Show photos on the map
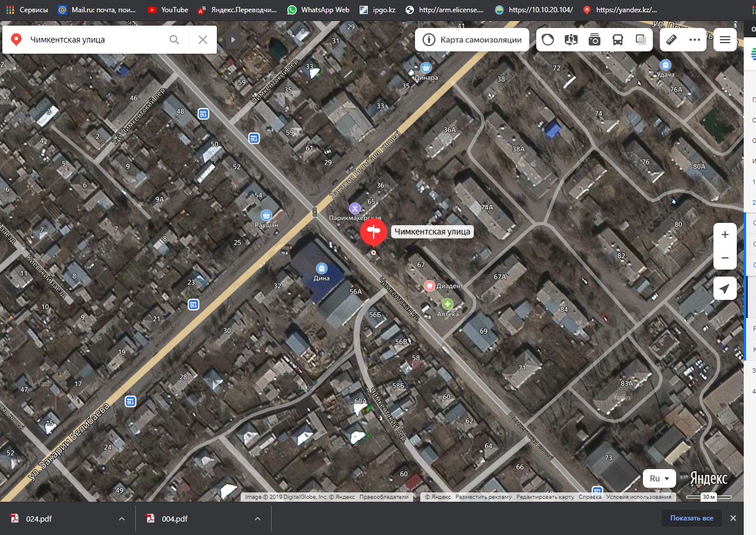The image size is (756, 535). coord(595,40)
